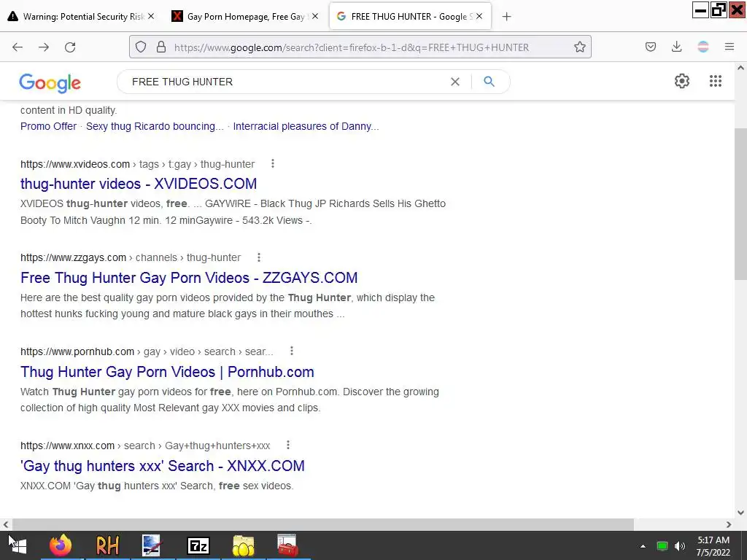
Task: Click the zzgays.com breadcrumb URL text
Action: tap(131, 257)
